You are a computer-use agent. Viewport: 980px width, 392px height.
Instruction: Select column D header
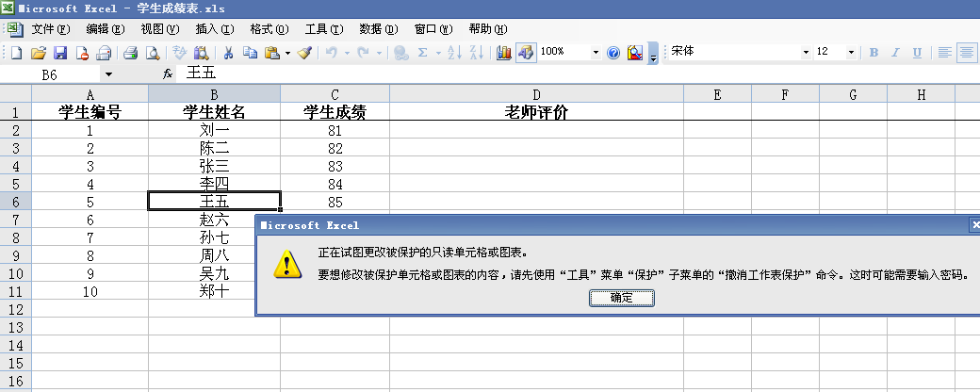click(536, 94)
